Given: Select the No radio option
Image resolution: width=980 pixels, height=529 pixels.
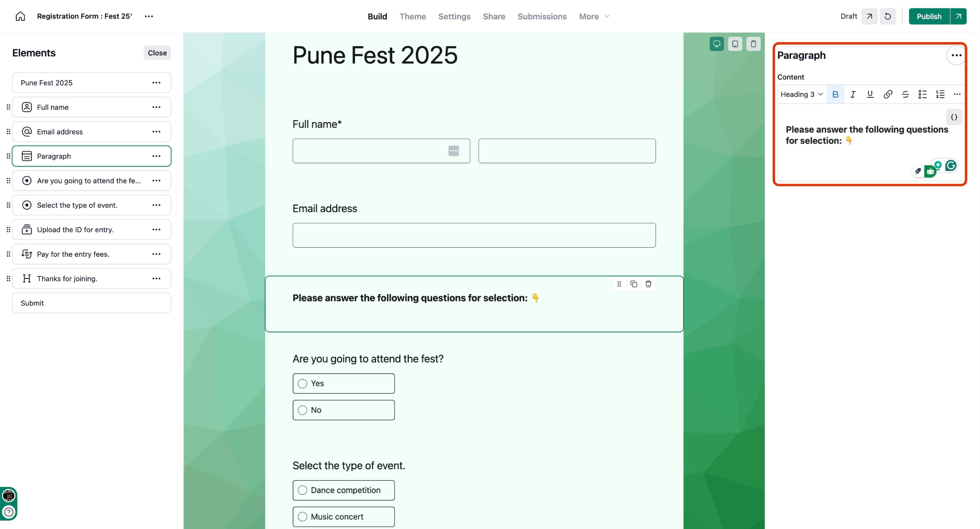Looking at the screenshot, I should tap(303, 410).
